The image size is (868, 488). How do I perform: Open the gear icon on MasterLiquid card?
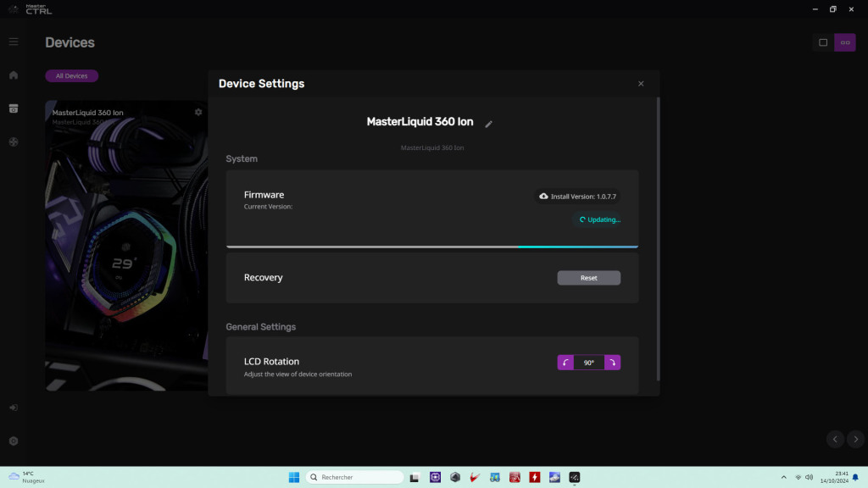[198, 113]
